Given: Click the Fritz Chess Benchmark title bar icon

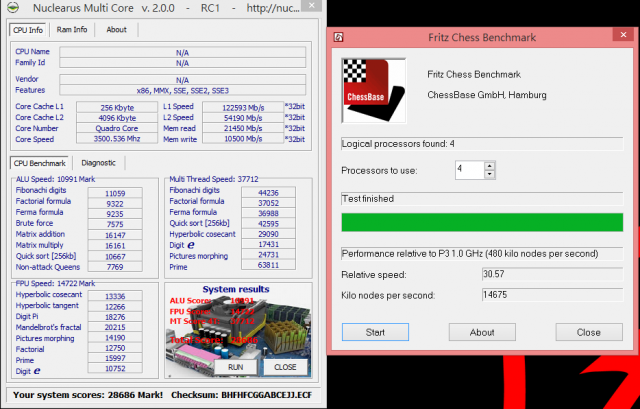Looking at the screenshot, I should tap(338, 37).
